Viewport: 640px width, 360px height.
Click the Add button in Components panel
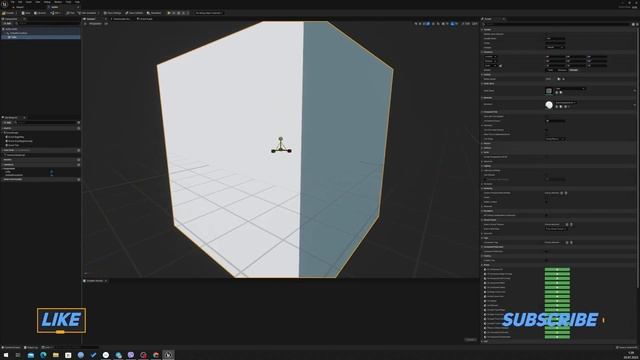click(8, 23)
